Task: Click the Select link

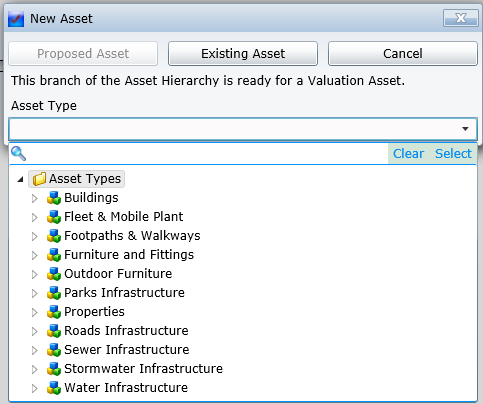Action: tap(453, 154)
